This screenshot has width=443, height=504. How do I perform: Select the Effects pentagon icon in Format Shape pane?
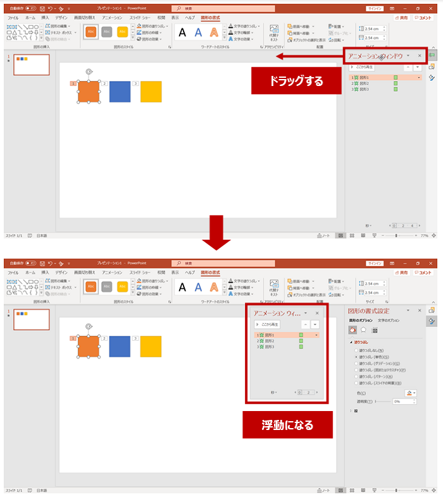(x=363, y=330)
